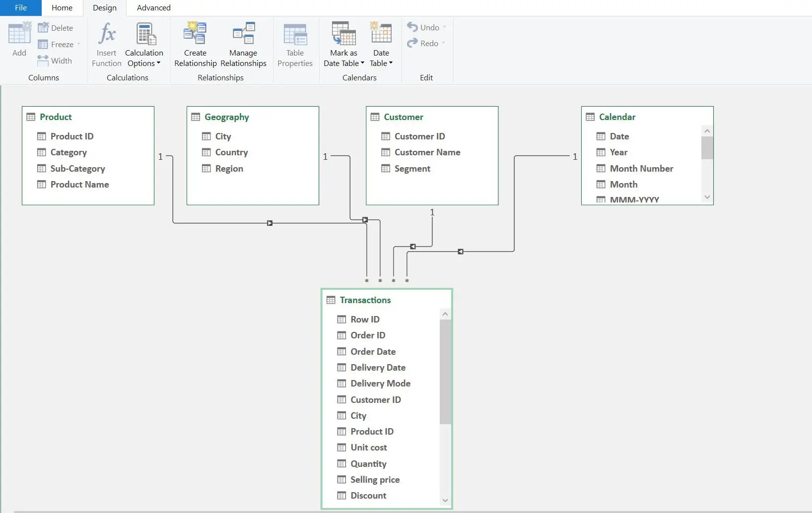Select the Product table title
The height and width of the screenshot is (513, 812).
(56, 117)
